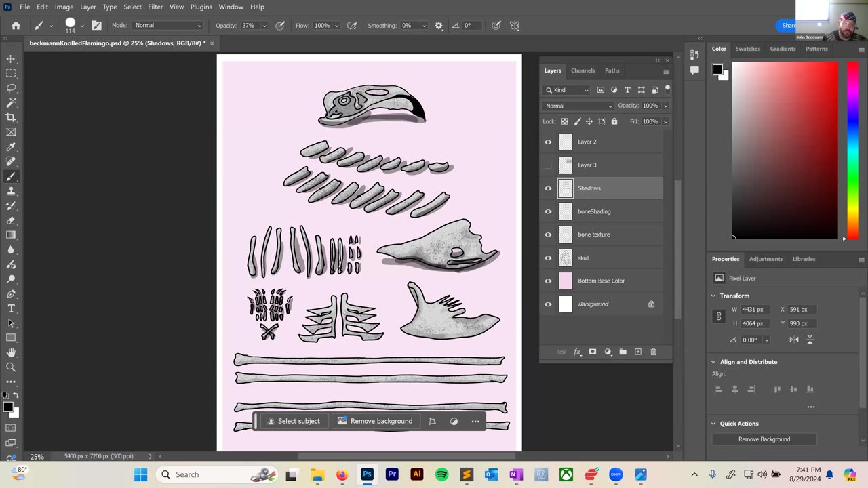Open brush smoothing options gear

point(439,26)
